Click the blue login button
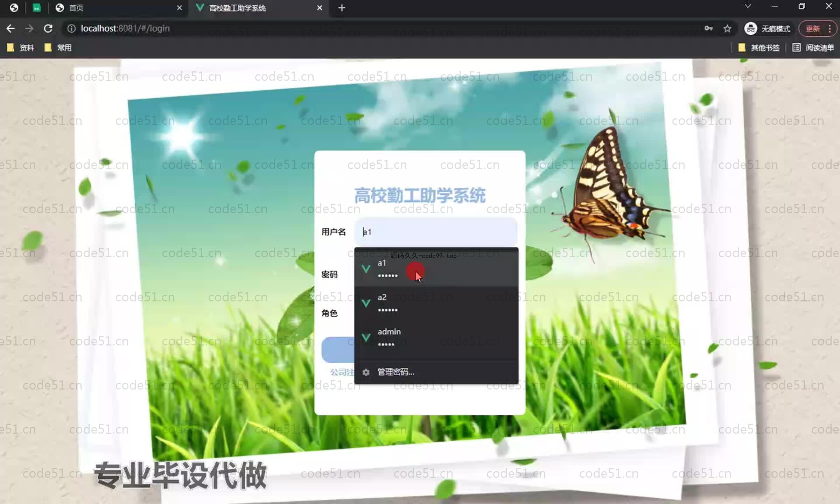840x504 pixels. click(338, 350)
